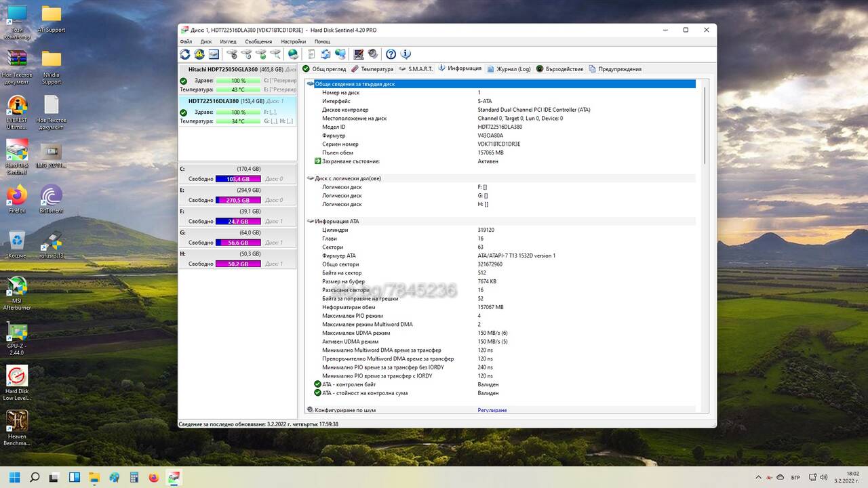868x488 pixels.
Task: Select the E: partition row
Action: pyautogui.click(x=237, y=195)
